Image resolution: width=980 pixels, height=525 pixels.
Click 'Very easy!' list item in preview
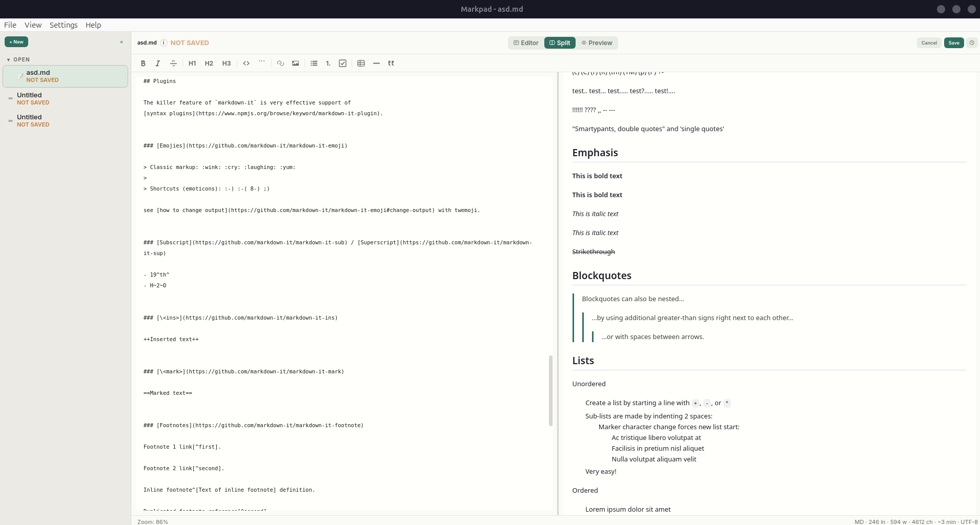click(601, 471)
